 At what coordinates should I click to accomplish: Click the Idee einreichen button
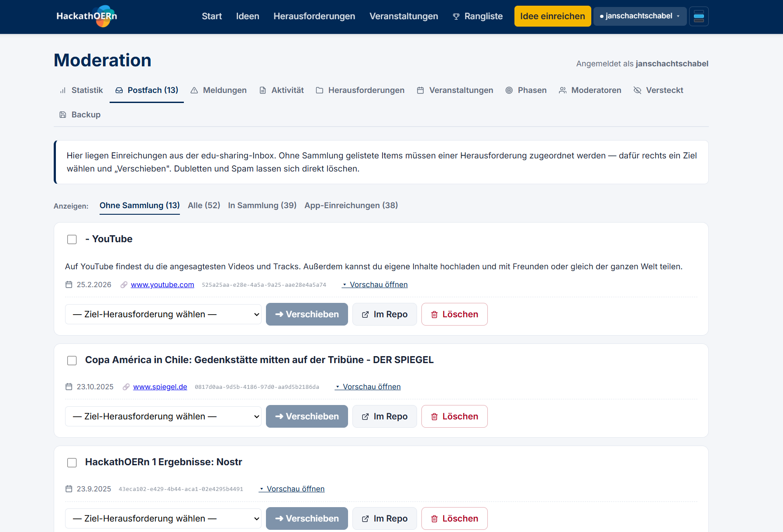pyautogui.click(x=552, y=16)
